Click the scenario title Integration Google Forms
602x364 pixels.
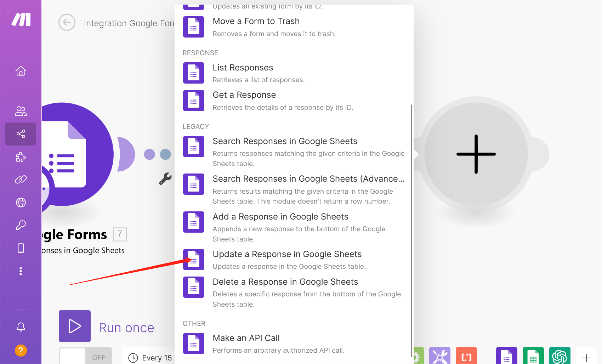[x=129, y=23]
